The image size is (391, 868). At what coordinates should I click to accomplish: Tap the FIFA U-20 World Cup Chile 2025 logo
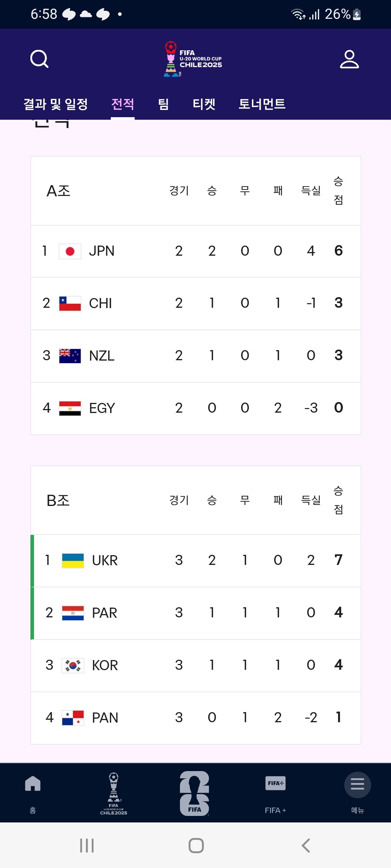193,59
